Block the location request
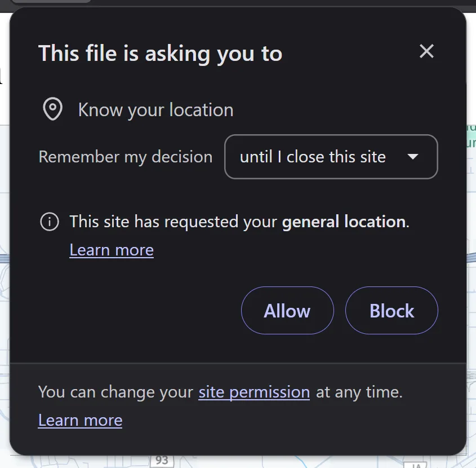This screenshot has height=468, width=476. (392, 311)
